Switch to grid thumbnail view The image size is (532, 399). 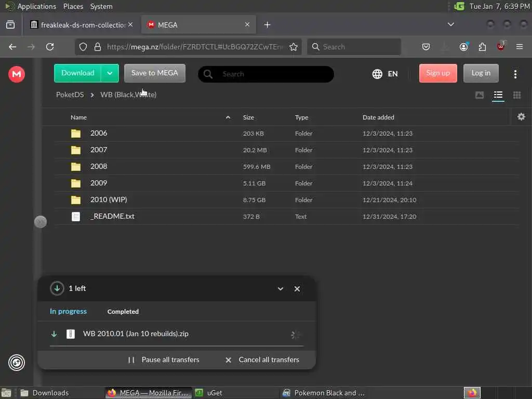point(517,95)
